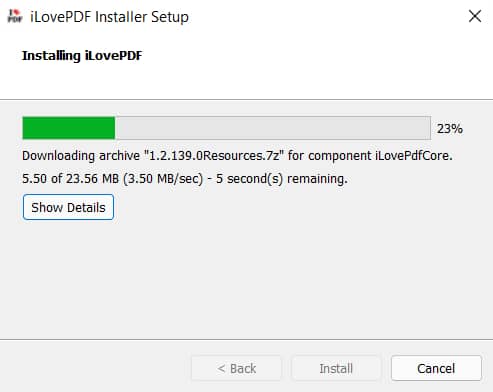Screen dimensions: 493x392
Task: Close the iLovePDF Installer Setup window
Action: [475, 16]
